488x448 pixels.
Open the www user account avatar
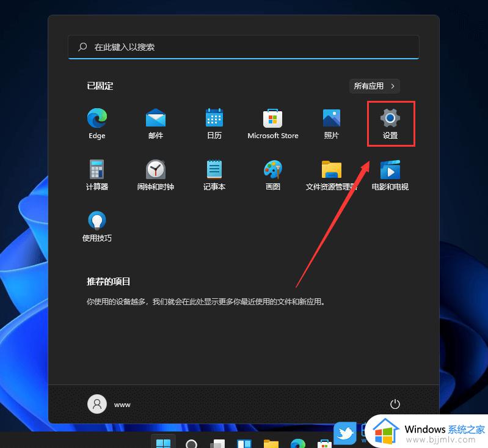pyautogui.click(x=97, y=404)
